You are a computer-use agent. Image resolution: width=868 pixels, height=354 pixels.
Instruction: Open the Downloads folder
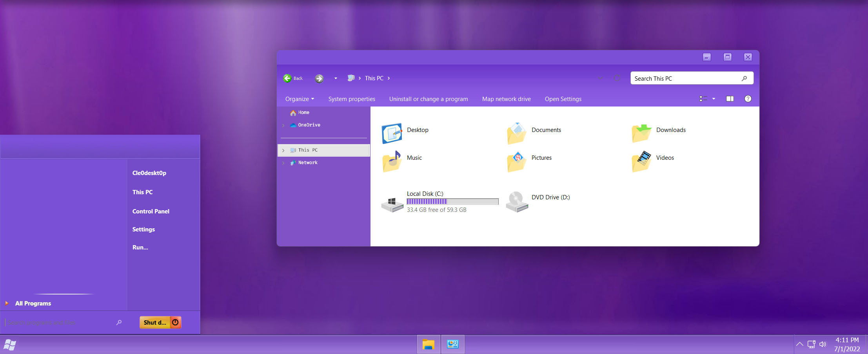670,130
